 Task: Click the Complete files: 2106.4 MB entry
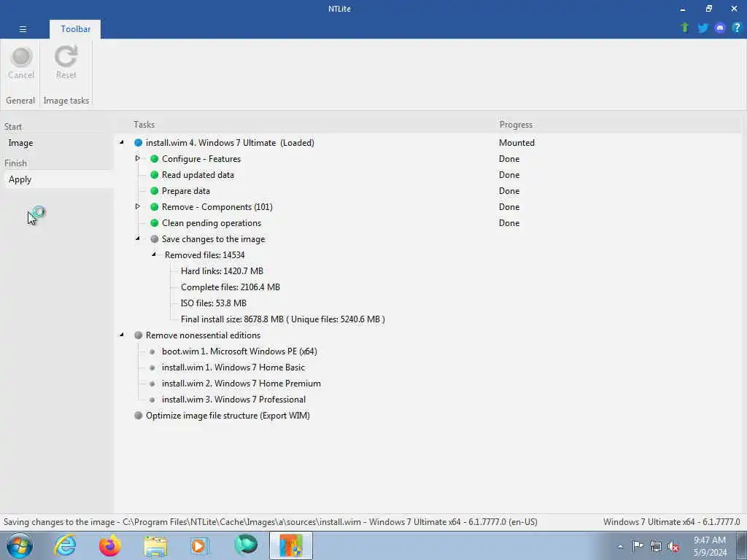click(231, 287)
